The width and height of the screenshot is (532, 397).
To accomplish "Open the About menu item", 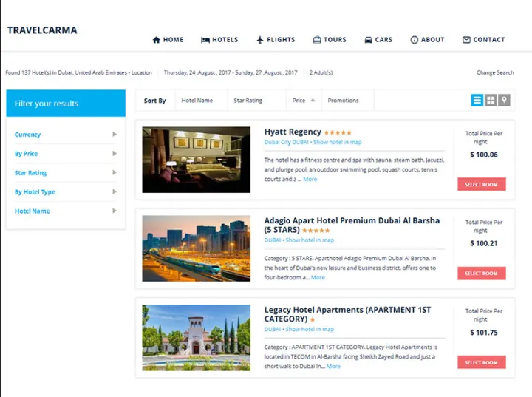I will tap(428, 40).
